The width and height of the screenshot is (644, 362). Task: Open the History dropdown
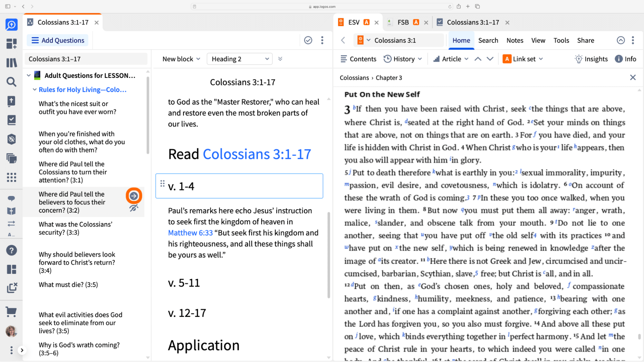tap(403, 59)
